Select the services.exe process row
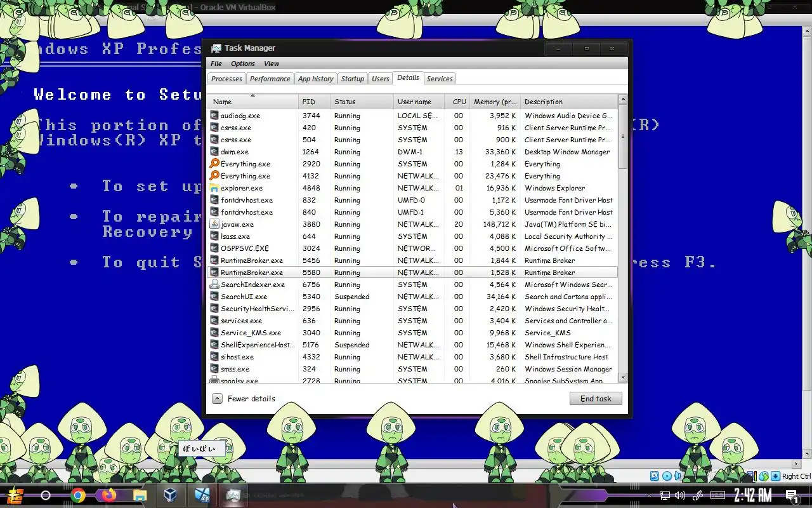 pos(412,321)
